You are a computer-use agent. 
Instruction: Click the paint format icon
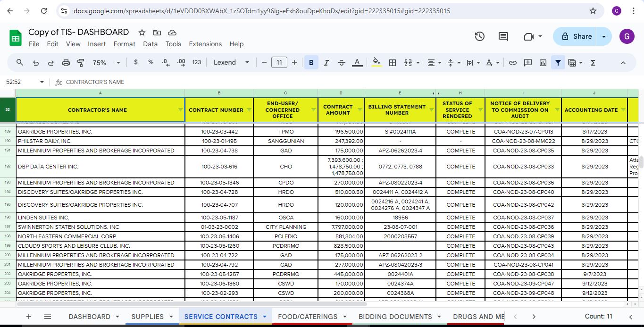click(x=81, y=63)
